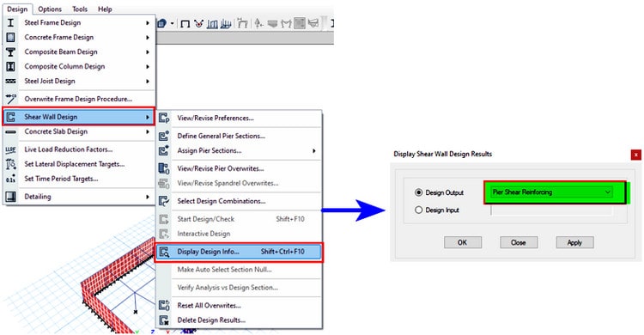Open the Pier Shear Reinforcing dropdown
Viewport: 644px width, 335px height.
tap(551, 192)
